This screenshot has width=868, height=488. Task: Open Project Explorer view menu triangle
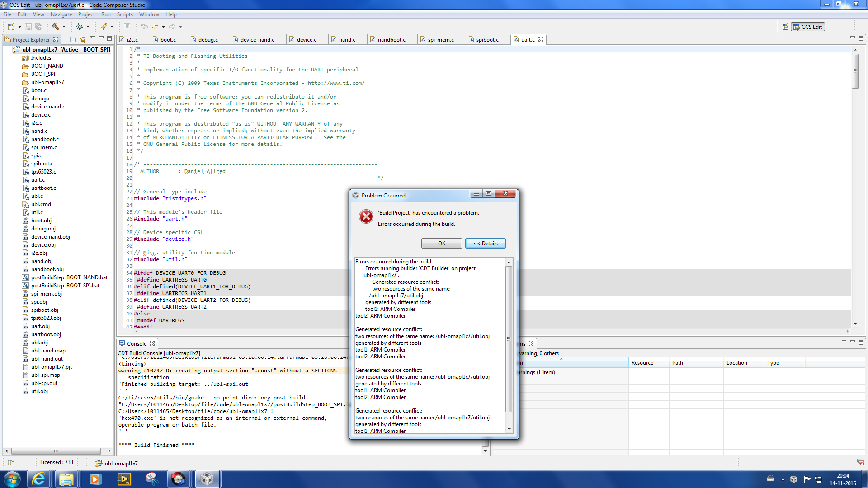[93, 38]
